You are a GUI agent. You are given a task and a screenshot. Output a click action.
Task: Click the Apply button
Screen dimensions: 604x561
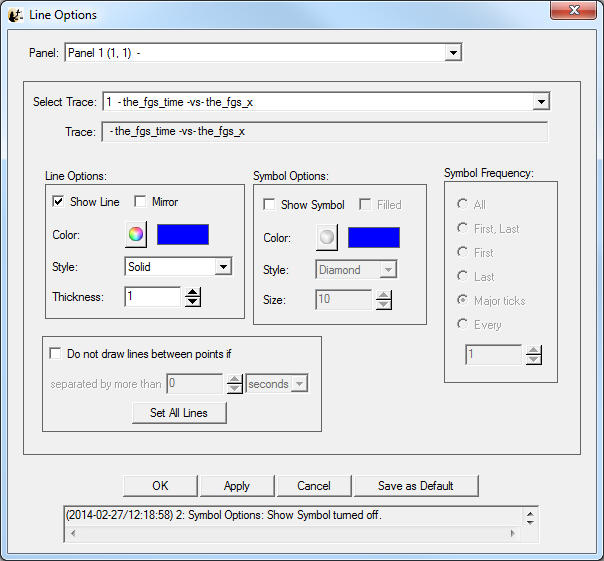pyautogui.click(x=237, y=486)
